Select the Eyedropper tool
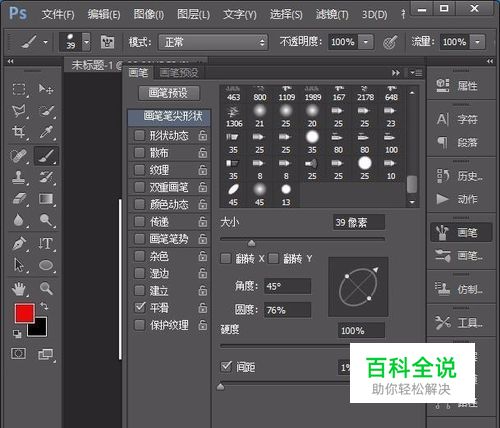The height and width of the screenshot is (428, 500). [x=47, y=132]
